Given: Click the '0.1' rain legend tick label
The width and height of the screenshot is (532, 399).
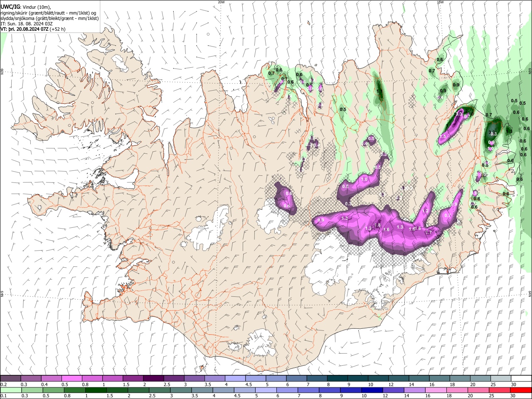Looking at the screenshot, I should pos(3,396).
